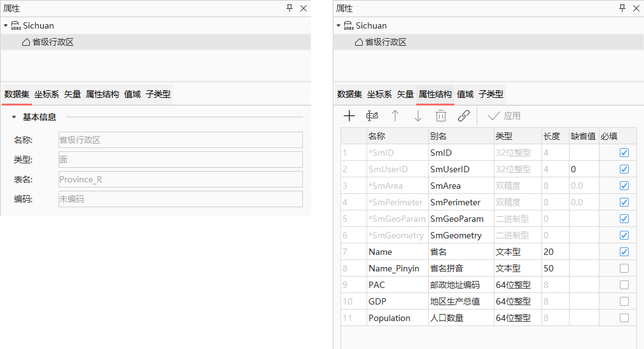Click the move field down arrow
The height and width of the screenshot is (349, 644).
418,116
